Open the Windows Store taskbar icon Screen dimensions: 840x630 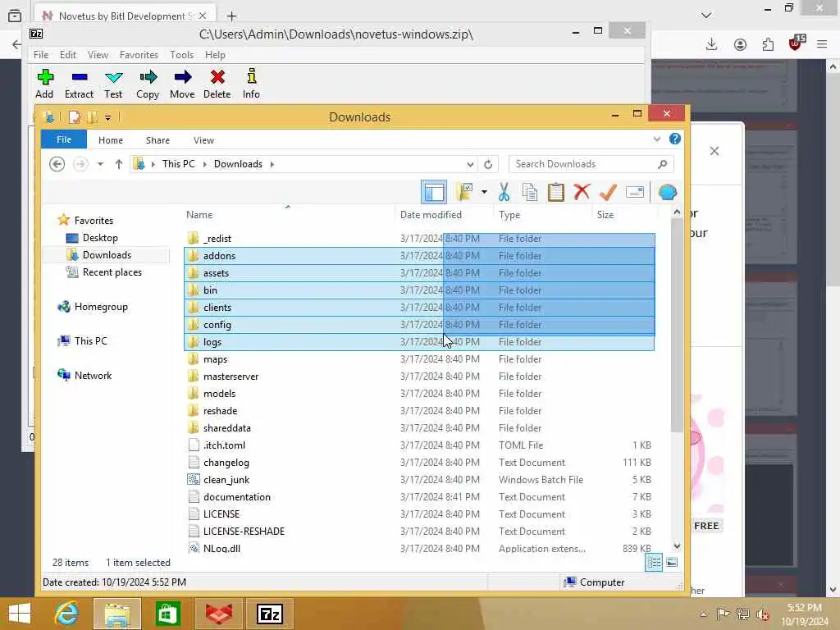[167, 614]
